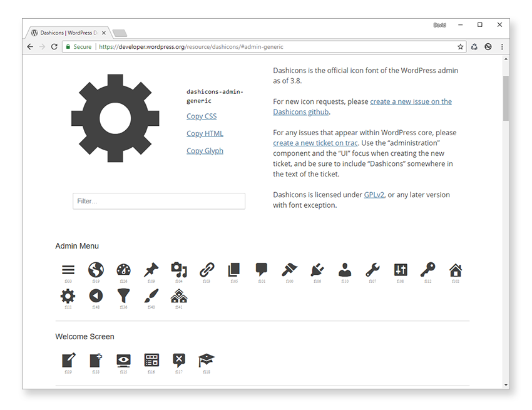This screenshot has height=410, width=532.
Task: Bookmark this page with the star icon
Action: pyautogui.click(x=460, y=47)
